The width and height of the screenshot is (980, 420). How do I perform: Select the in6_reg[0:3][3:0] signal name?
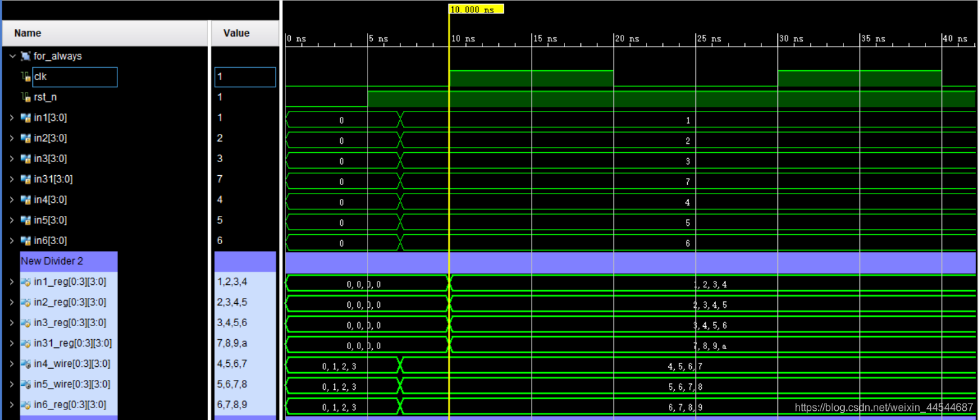70,404
